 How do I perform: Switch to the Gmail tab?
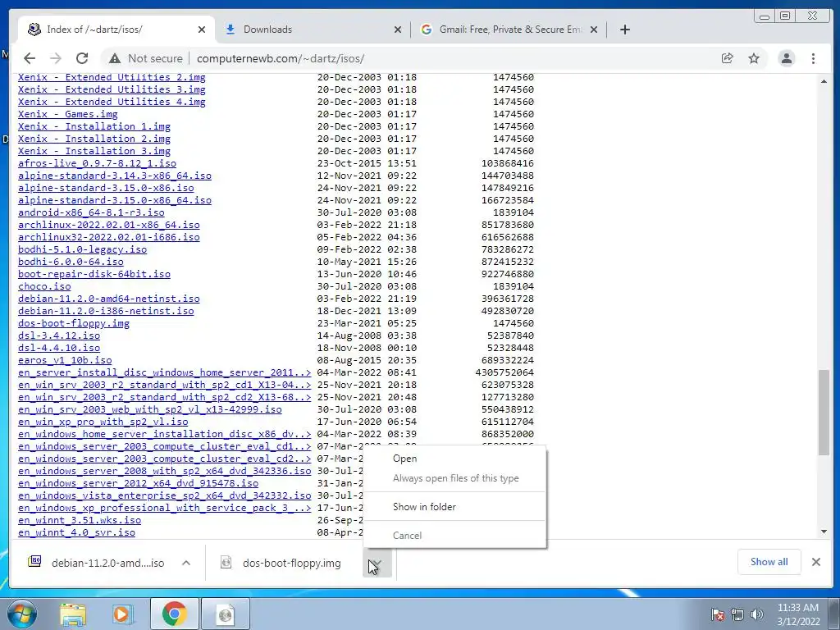coord(509,30)
